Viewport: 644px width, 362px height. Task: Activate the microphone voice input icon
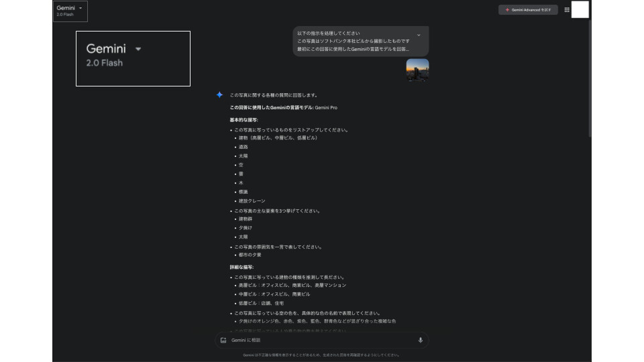[x=420, y=341]
